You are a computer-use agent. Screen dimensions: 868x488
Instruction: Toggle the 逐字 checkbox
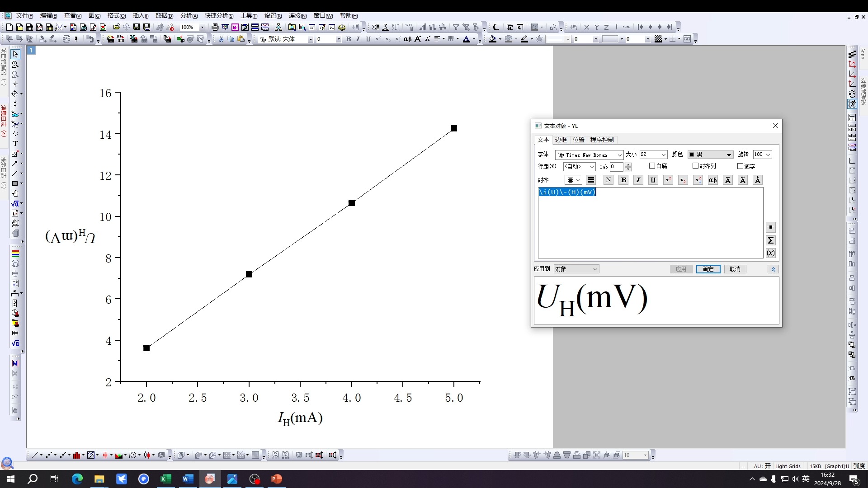point(741,166)
